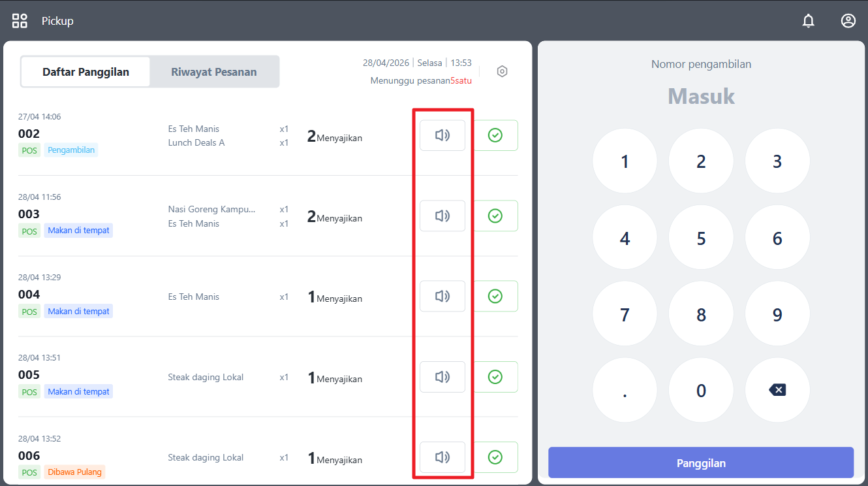Complete order 004 with the green checkmark
868x486 pixels.
click(495, 297)
